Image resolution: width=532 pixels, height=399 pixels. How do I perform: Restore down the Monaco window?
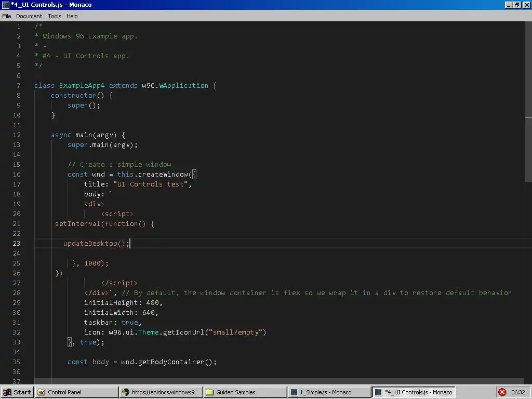point(517,5)
